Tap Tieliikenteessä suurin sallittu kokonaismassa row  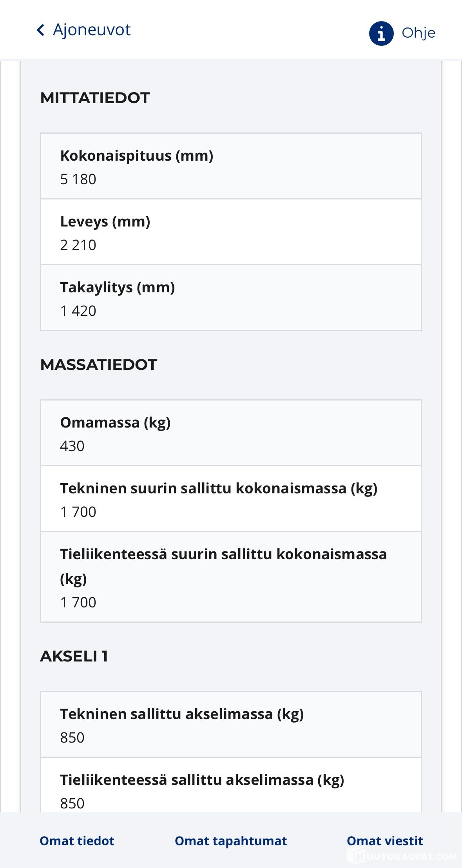(x=231, y=576)
